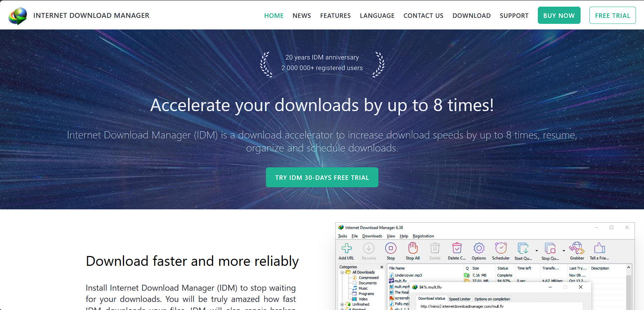This screenshot has width=644, height=310.
Task: Open the Registration menu in IDM
Action: pos(423,236)
